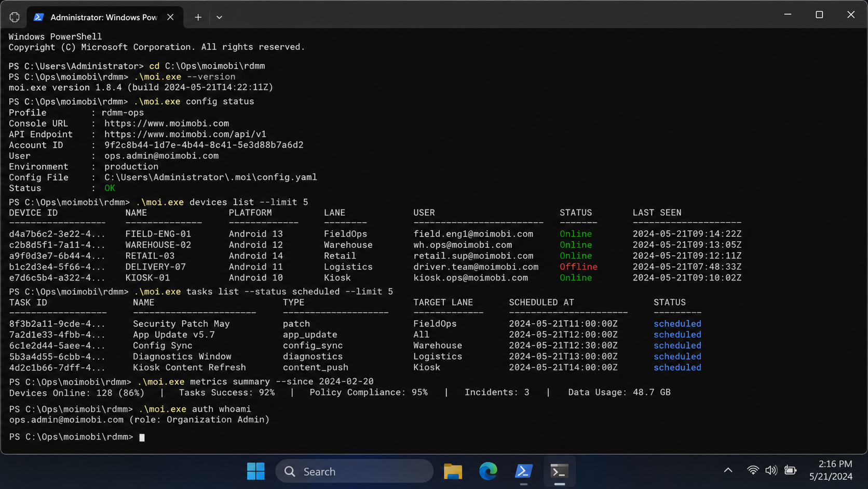Image resolution: width=868 pixels, height=489 pixels.
Task: Expand the new tab profile dropdown
Action: (219, 17)
